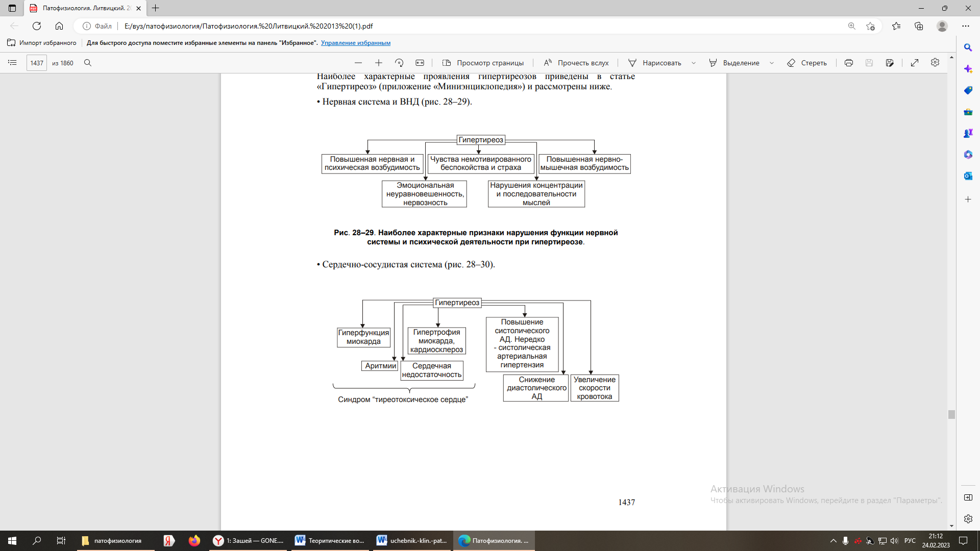Switch the РУС keyboard language
This screenshot has height=551, width=980.
pos(910,541)
